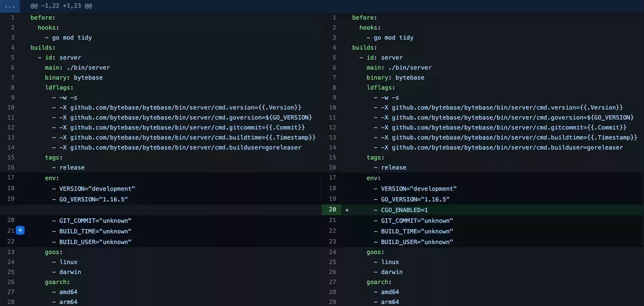Viewport: 644px width, 306px height.
Task: Select line number 17 in the left pane
Action: (x=11, y=177)
